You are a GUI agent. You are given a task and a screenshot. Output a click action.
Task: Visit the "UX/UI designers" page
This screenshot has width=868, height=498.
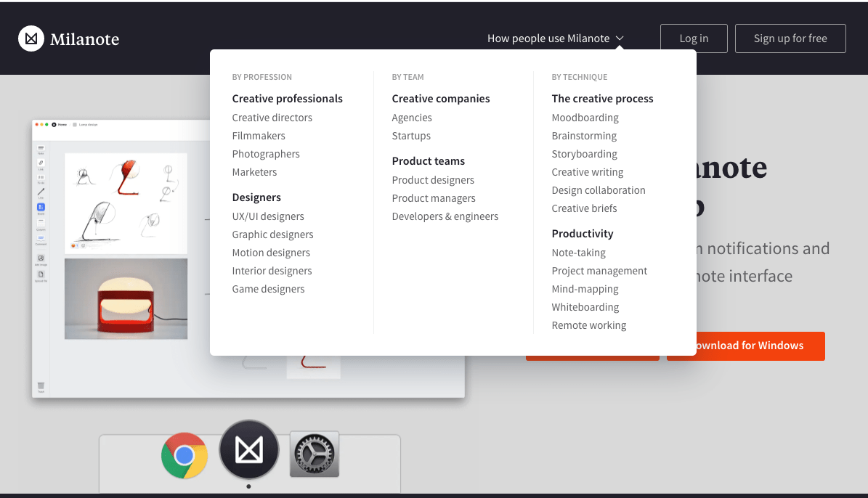[268, 216]
